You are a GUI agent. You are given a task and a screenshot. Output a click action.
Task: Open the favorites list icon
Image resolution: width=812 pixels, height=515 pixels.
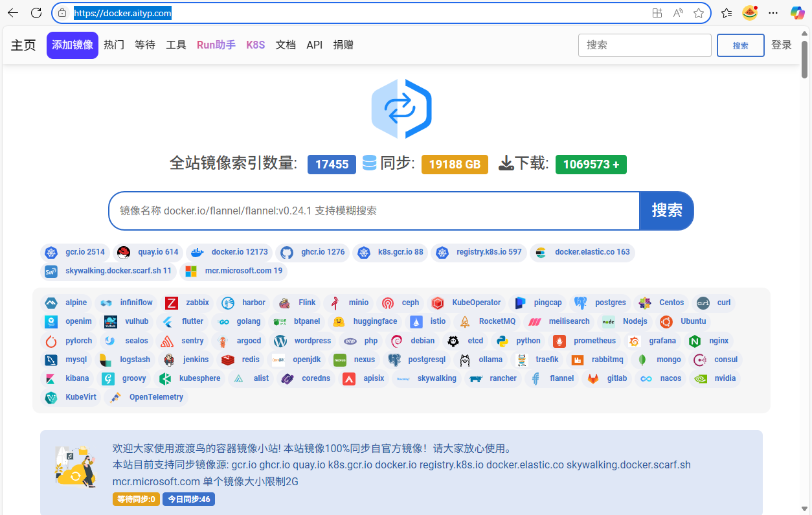[727, 13]
